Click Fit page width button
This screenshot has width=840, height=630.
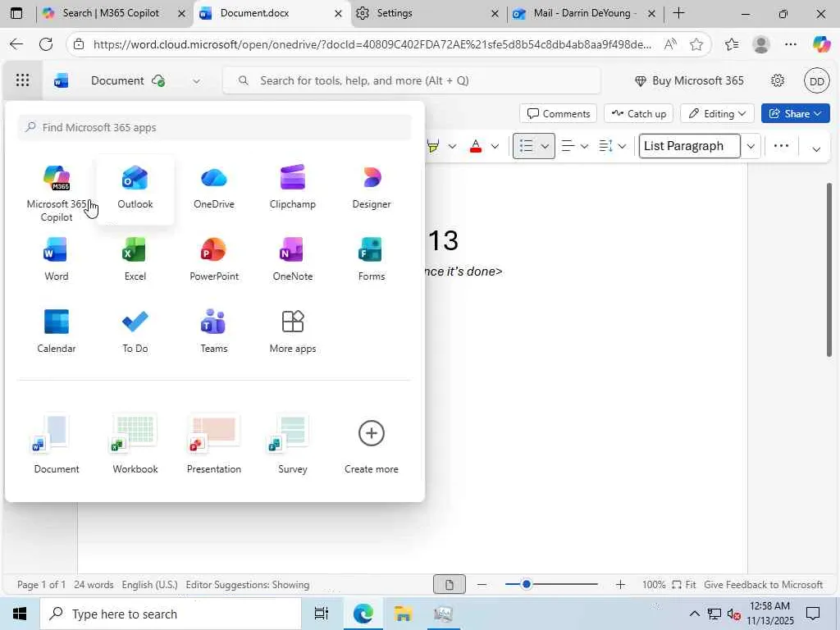[684, 584]
